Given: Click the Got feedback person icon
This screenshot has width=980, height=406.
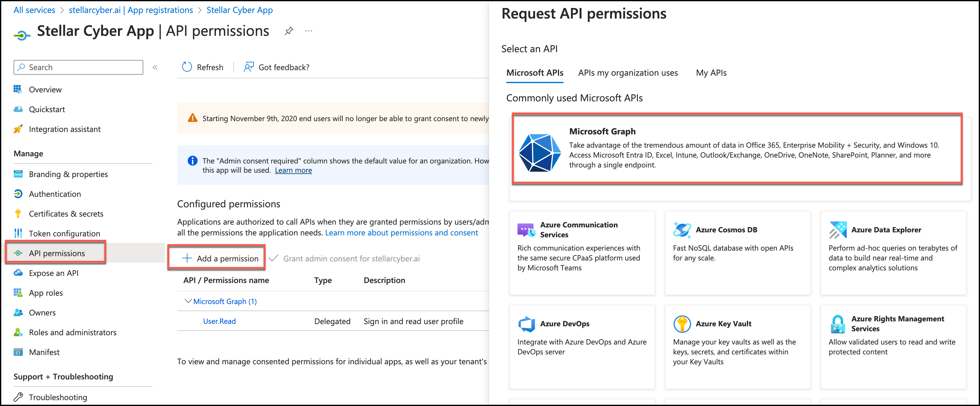Looking at the screenshot, I should pyautogui.click(x=249, y=67).
